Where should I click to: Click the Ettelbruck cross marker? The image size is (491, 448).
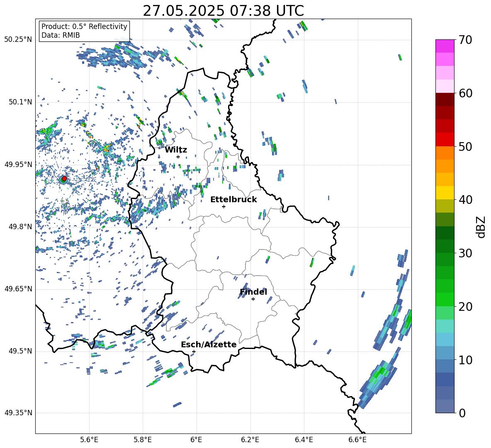click(224, 206)
